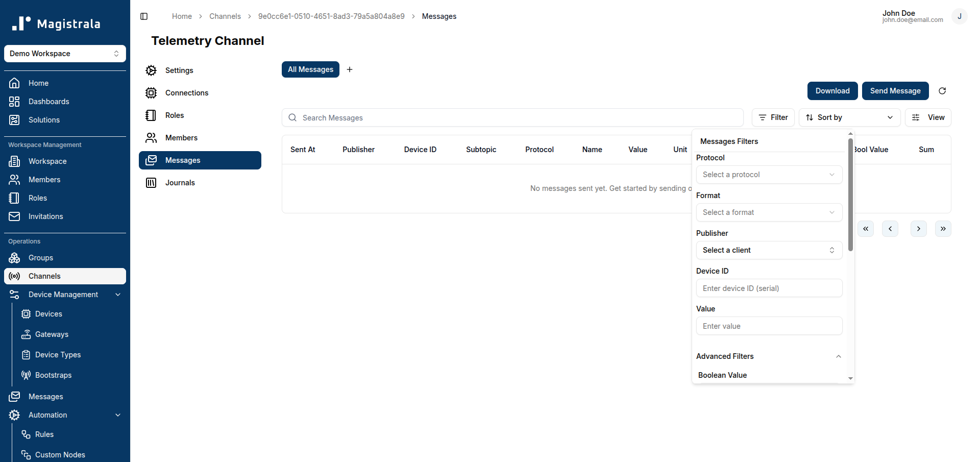Go to next page of messages
The width and height of the screenshot is (980, 462).
tap(919, 229)
